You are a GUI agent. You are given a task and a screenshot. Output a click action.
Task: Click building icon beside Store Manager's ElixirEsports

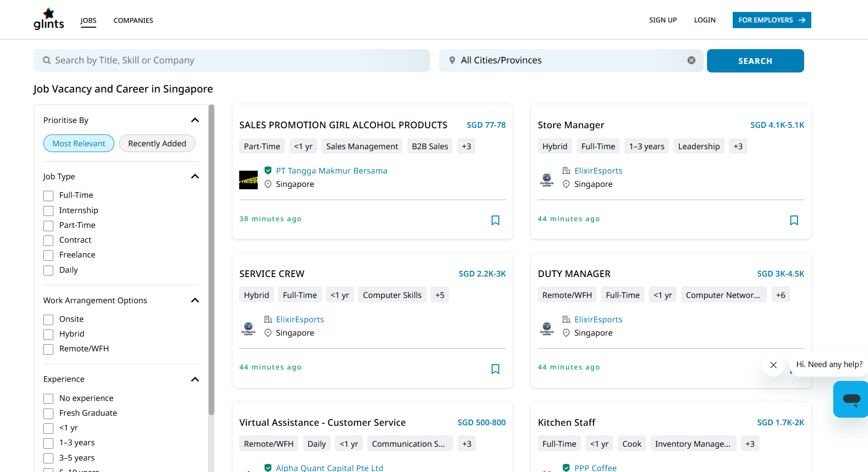566,170
